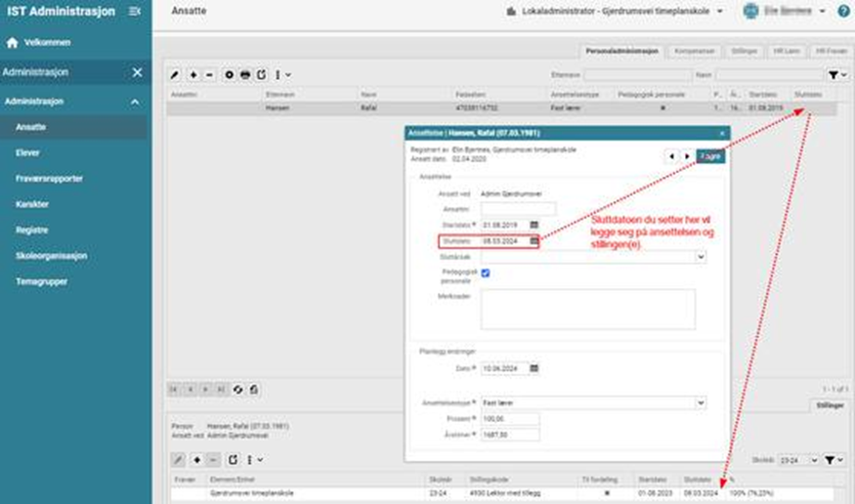Click the Merknader text area
Screen dimensions: 855x504
(587, 309)
